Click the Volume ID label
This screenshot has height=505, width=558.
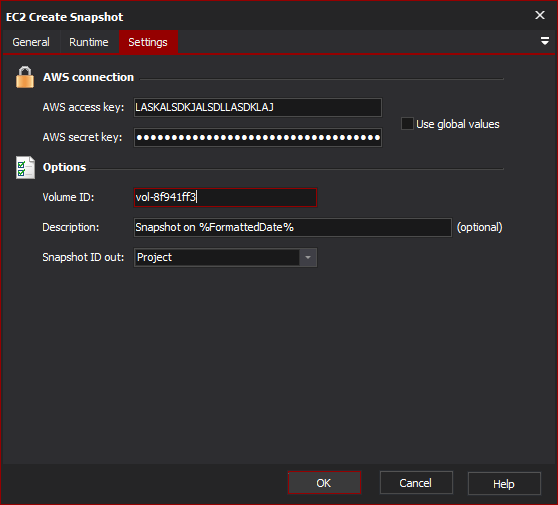coord(68,197)
